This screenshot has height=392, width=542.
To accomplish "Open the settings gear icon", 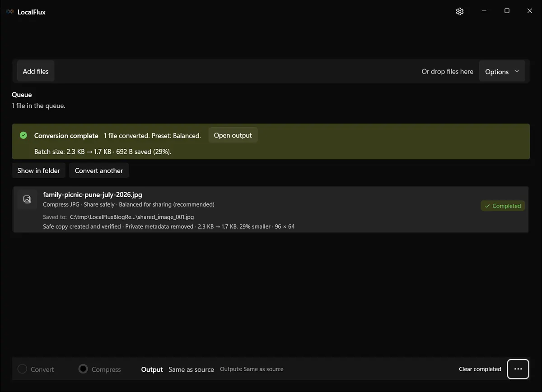I will 460,11.
